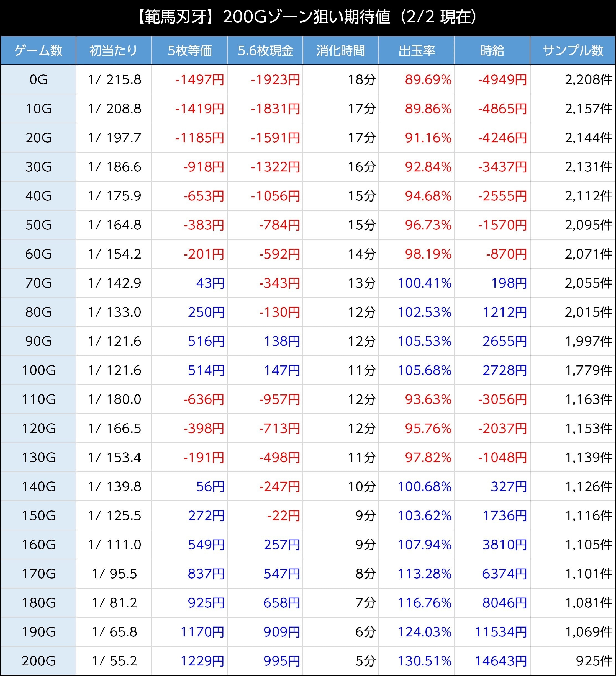The width and height of the screenshot is (616, 676).
Task: Click the 2,208件 sample count cell
Action: pyautogui.click(x=588, y=80)
